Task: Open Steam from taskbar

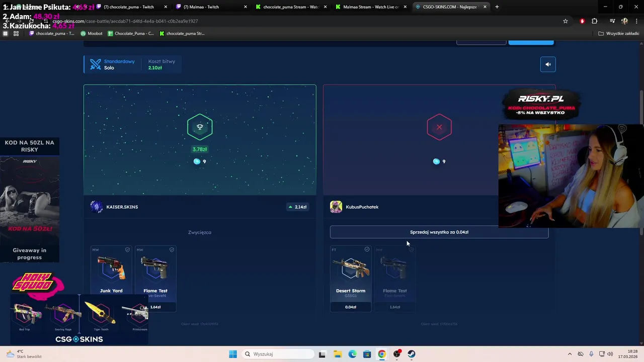Action: (x=412, y=354)
